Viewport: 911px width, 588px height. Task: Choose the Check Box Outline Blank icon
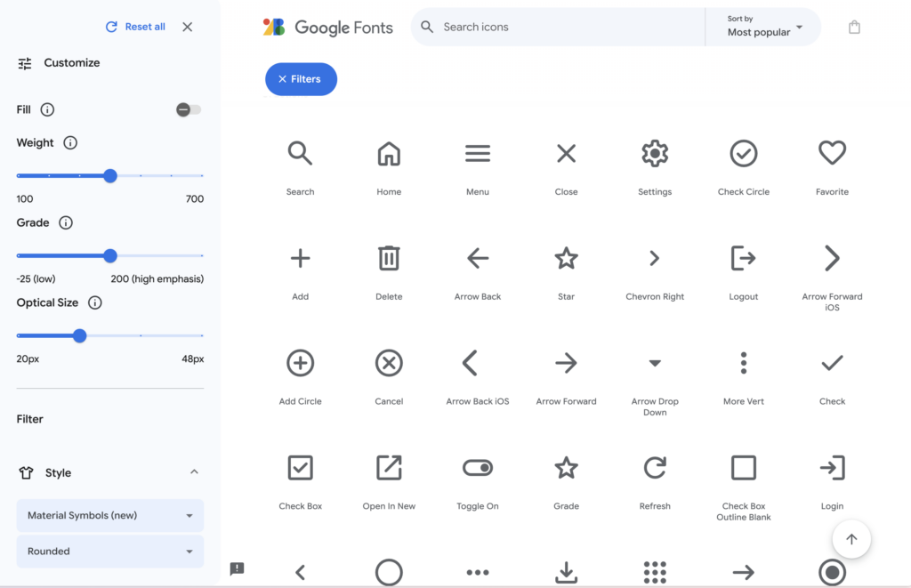[x=744, y=468]
